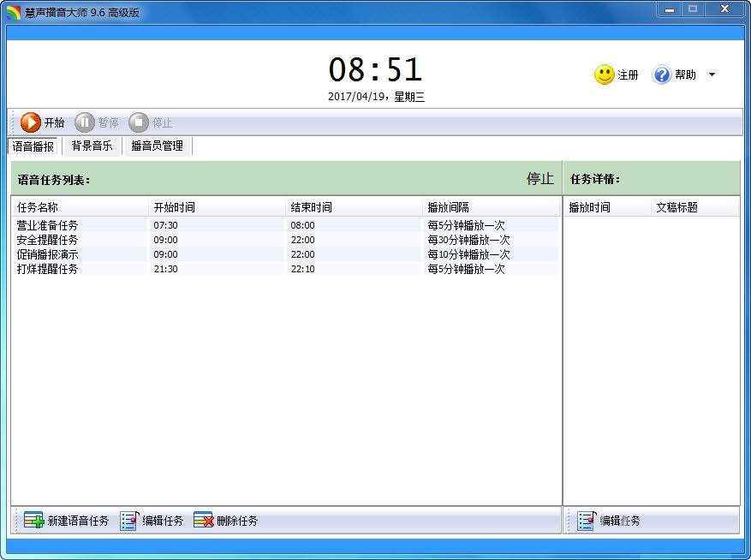Screen dimensions: 751x560
Task: Click the 08:51 clock display
Action: point(375,69)
